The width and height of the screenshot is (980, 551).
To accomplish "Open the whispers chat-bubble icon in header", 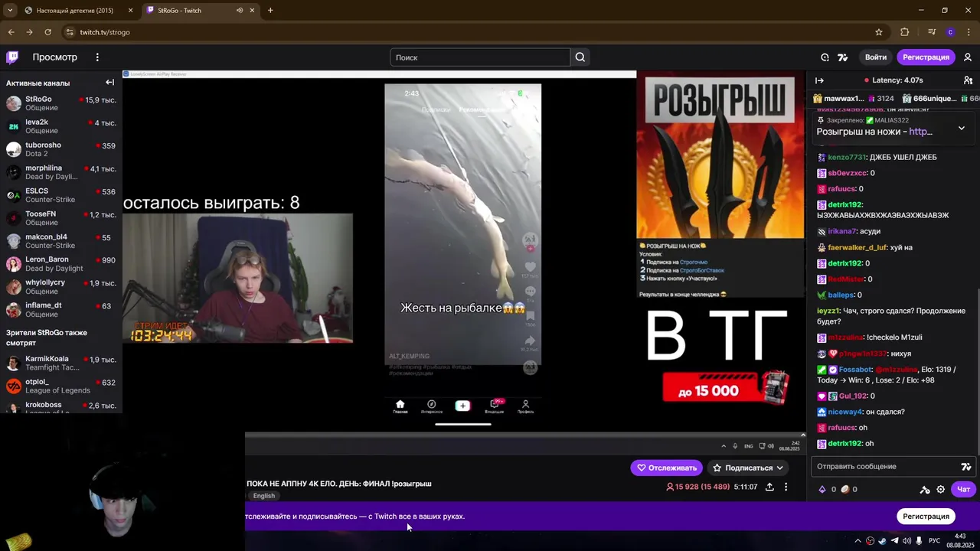I will click(825, 57).
